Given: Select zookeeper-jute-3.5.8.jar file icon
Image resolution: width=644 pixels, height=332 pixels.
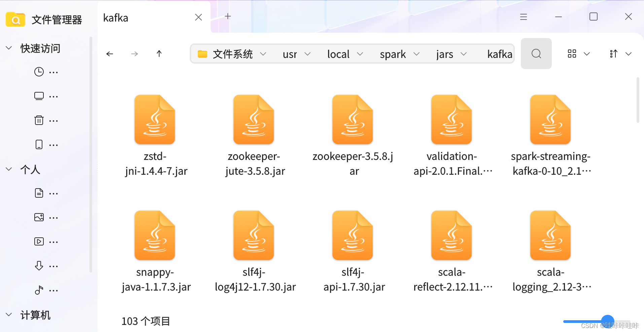Looking at the screenshot, I should pyautogui.click(x=254, y=120).
